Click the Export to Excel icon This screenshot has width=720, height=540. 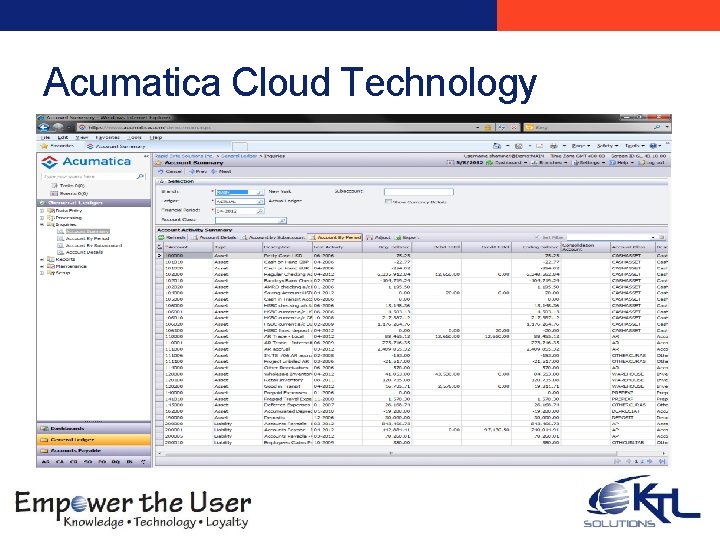(398, 237)
